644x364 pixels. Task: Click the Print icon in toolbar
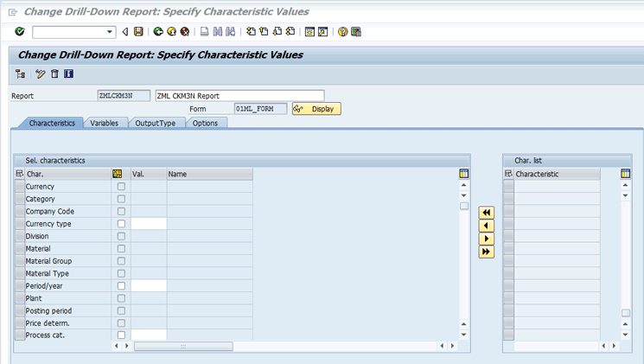click(x=204, y=32)
